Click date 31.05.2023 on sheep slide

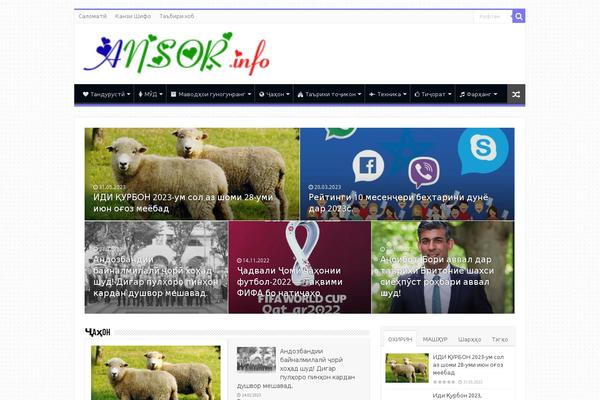coord(109,187)
